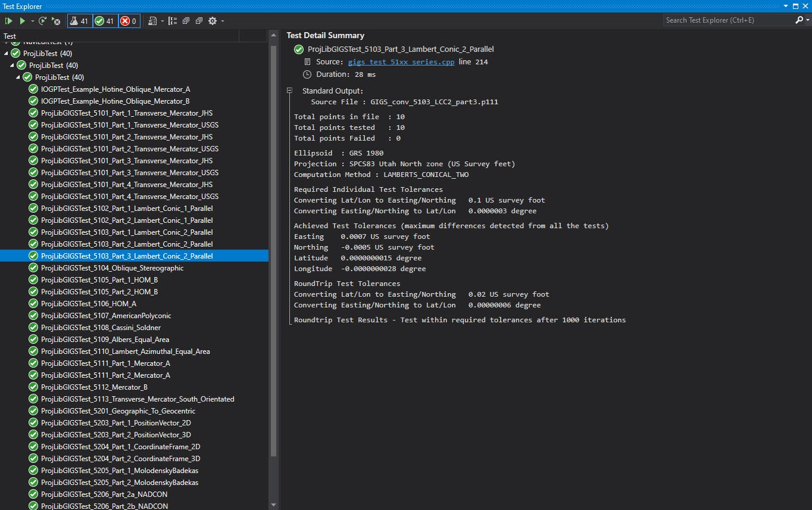Click the Group By hierarchy icon
Image resolution: width=812 pixels, height=510 pixels.
pyautogui.click(x=173, y=21)
